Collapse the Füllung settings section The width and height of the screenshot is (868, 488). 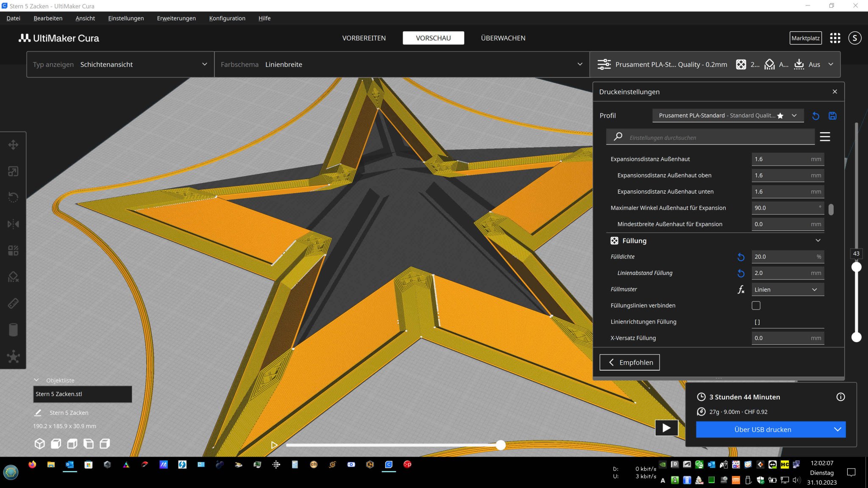[x=818, y=241]
